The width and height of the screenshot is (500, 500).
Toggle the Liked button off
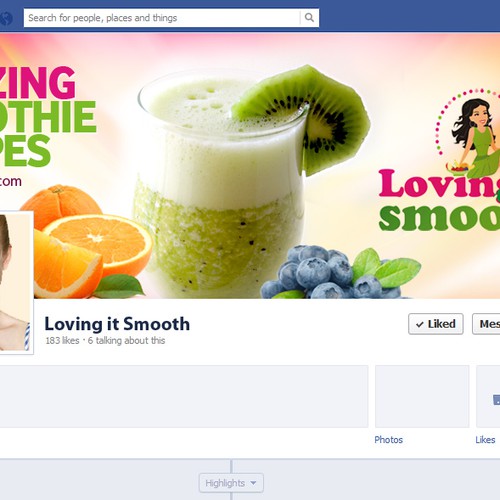(x=436, y=324)
